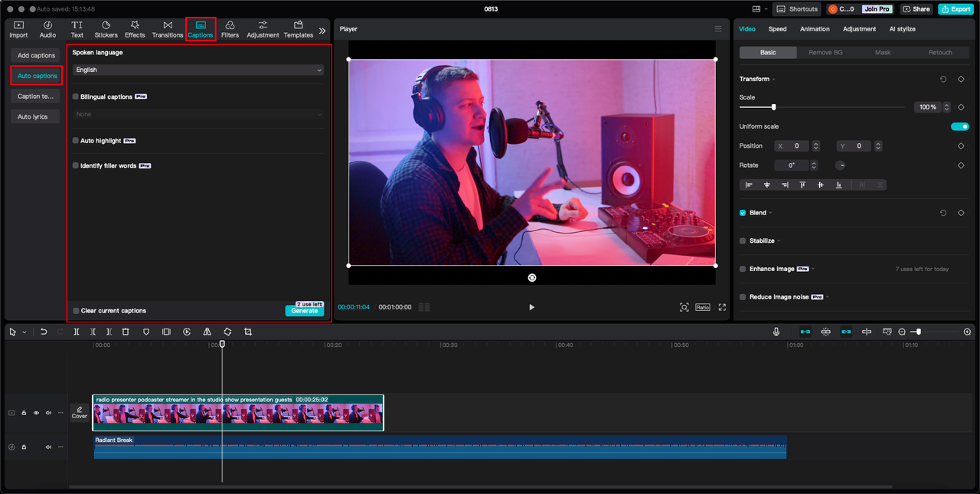Image resolution: width=980 pixels, height=494 pixels.
Task: Expand more media tabs with double-chevron
Action: pos(322,31)
